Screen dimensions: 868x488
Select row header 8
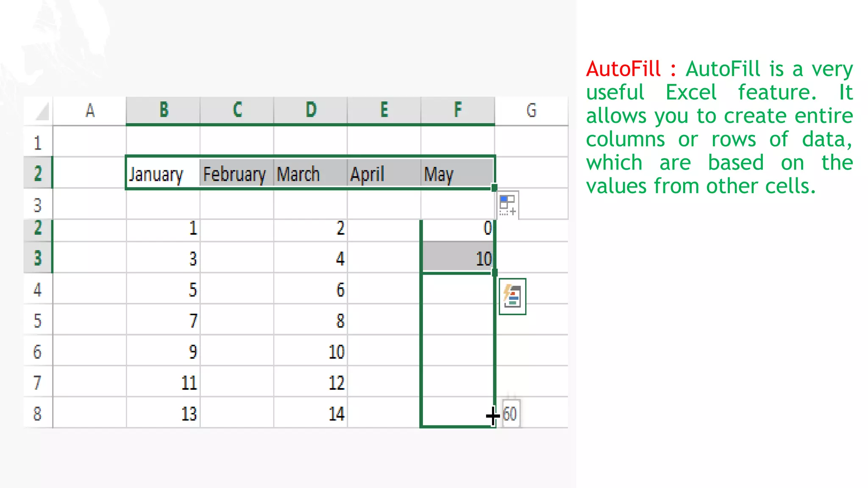click(x=38, y=413)
